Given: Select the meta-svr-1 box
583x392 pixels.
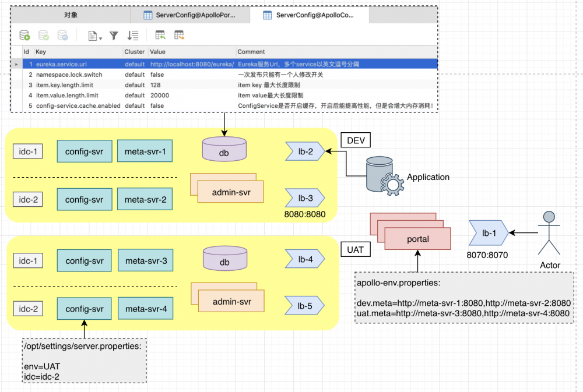Looking at the screenshot, I should [x=145, y=151].
